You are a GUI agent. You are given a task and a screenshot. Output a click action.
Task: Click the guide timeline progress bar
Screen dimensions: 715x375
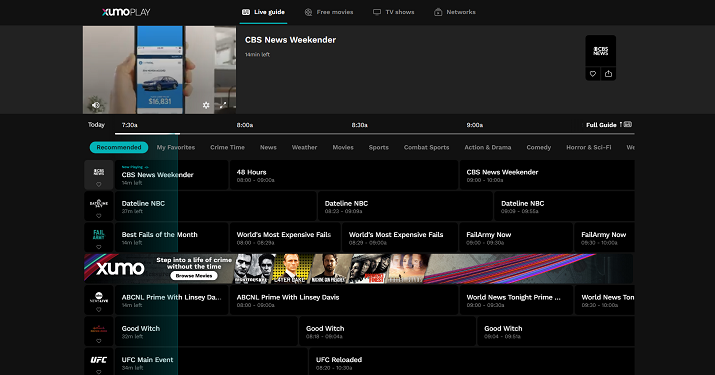374,134
